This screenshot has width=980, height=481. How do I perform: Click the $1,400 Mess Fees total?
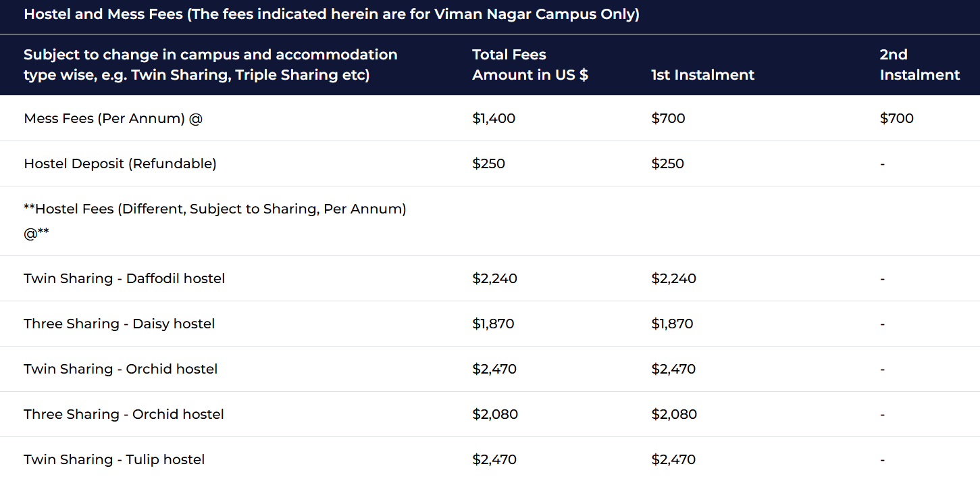pos(494,118)
